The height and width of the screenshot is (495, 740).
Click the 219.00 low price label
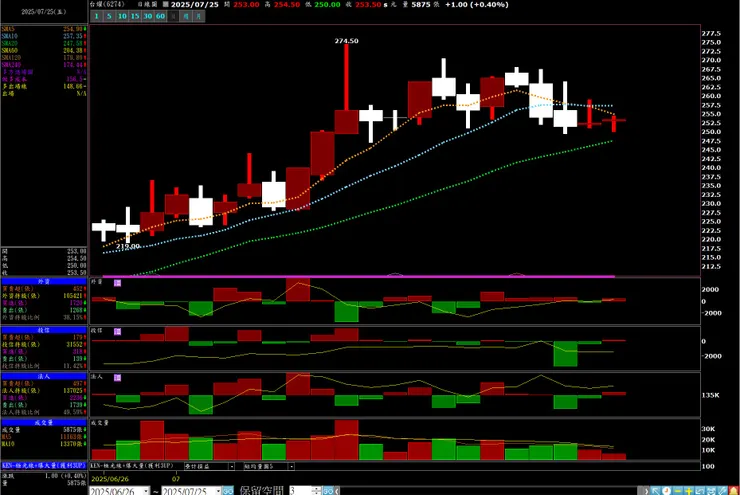pos(128,246)
